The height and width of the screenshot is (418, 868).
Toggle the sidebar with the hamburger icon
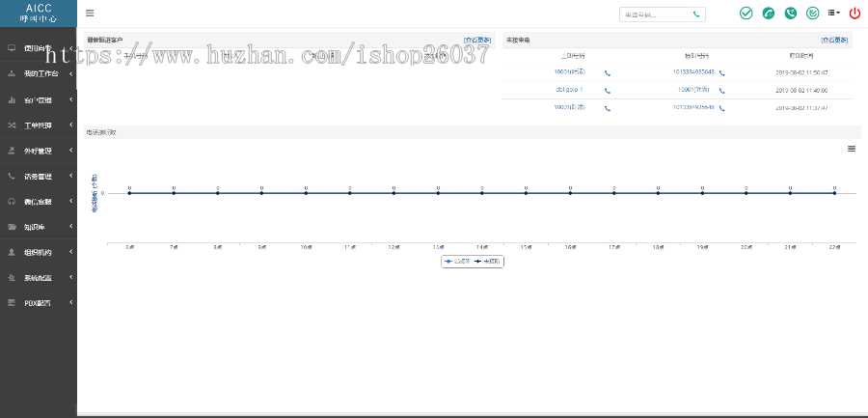pyautogui.click(x=90, y=14)
